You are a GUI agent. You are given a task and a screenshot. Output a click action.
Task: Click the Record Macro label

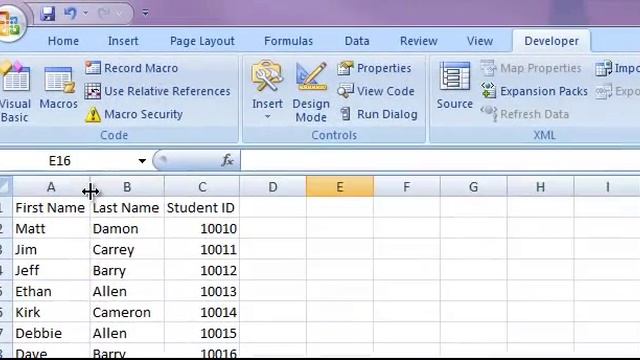point(141,68)
